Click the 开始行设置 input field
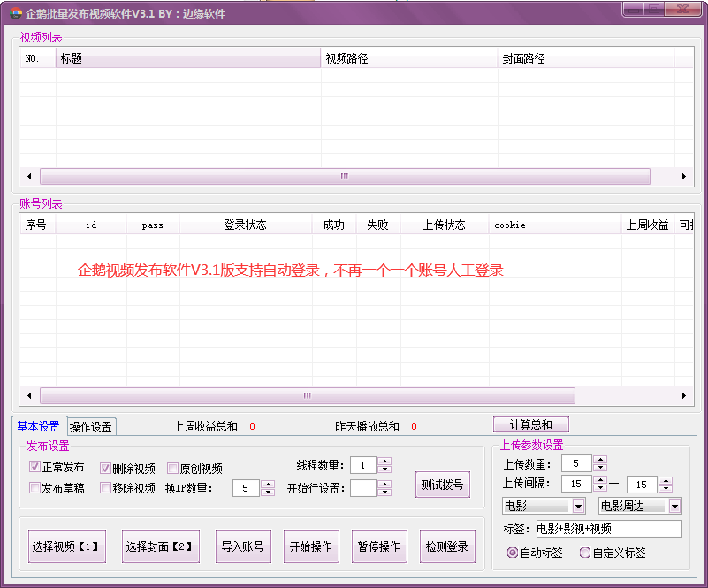The width and height of the screenshot is (708, 588). click(363, 488)
